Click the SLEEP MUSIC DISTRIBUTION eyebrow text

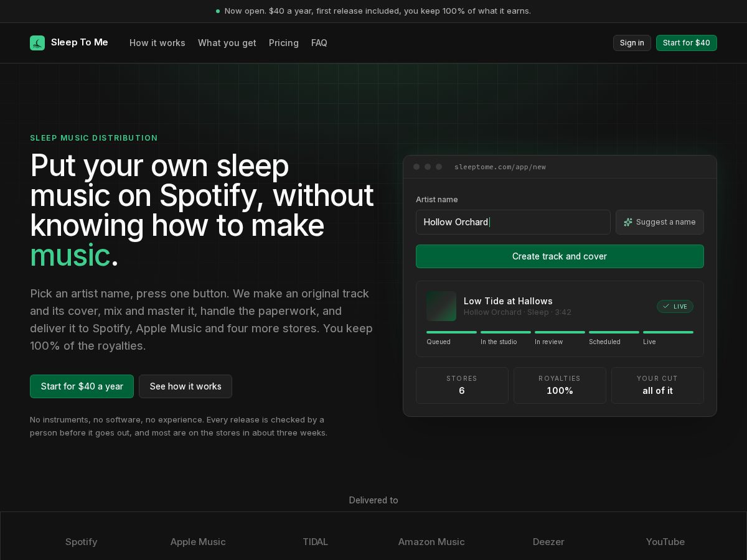(94, 138)
